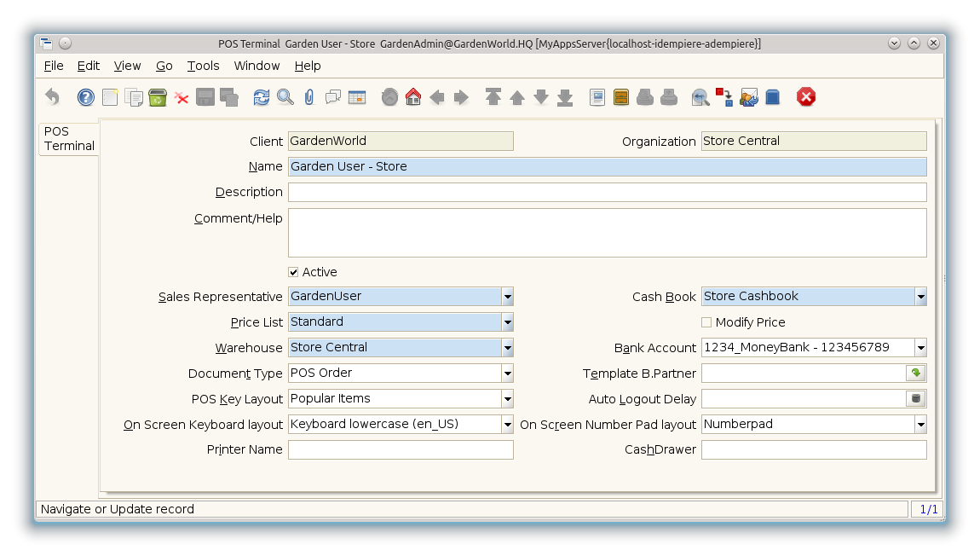Image resolution: width=980 pixels, height=556 pixels.
Task: Click into the Description text field
Action: (607, 193)
